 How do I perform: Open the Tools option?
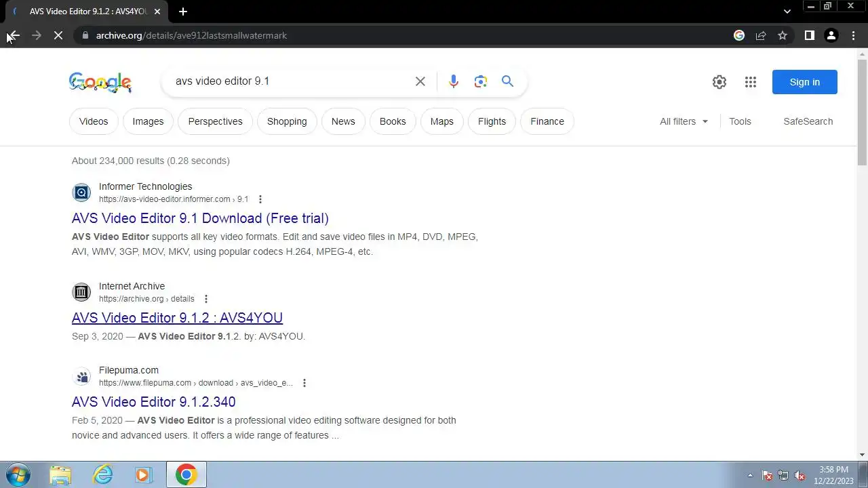click(x=740, y=121)
